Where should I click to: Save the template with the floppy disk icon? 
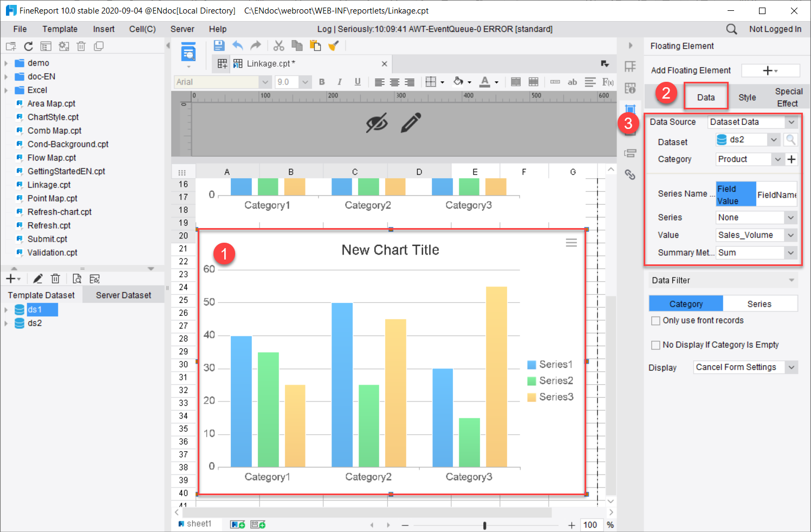tap(219, 46)
